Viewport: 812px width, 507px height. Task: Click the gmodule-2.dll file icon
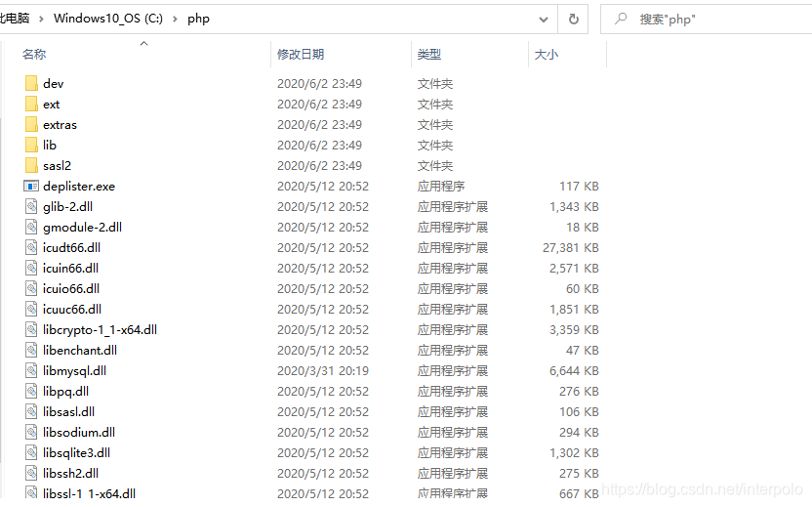click(x=31, y=227)
